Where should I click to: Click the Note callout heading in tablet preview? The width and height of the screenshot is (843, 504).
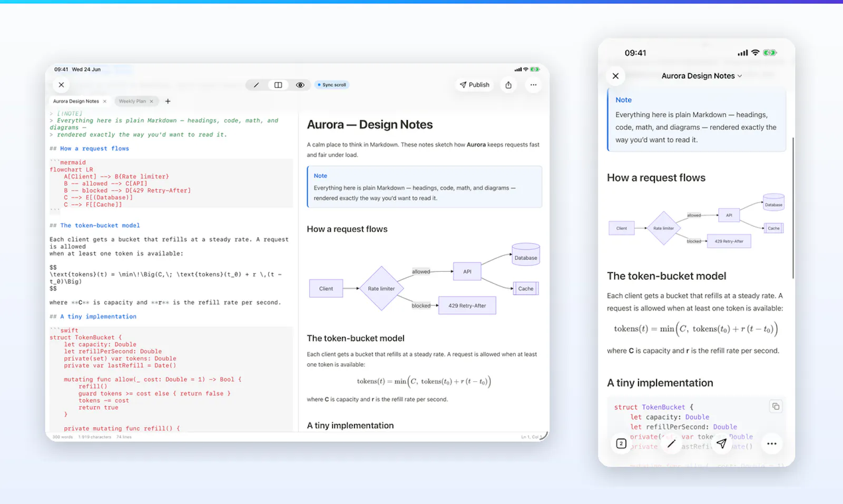click(320, 176)
